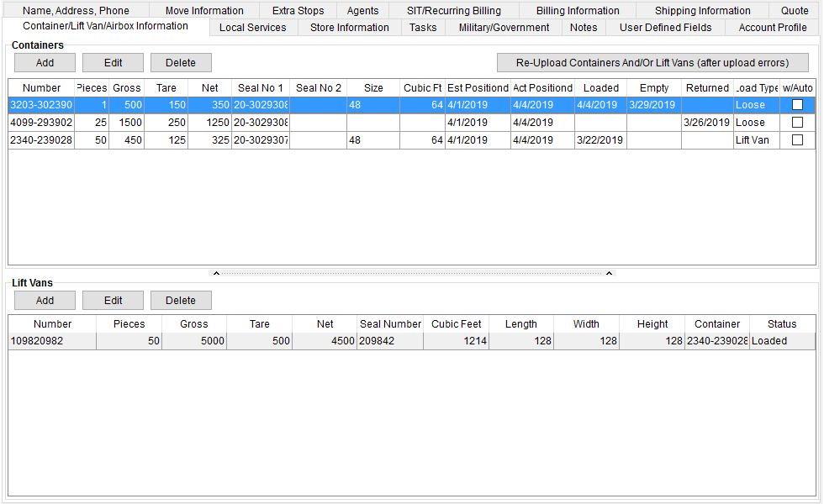This screenshot has height=504, width=824.
Task: Click the left splitter collapse arrow
Action: (216, 273)
